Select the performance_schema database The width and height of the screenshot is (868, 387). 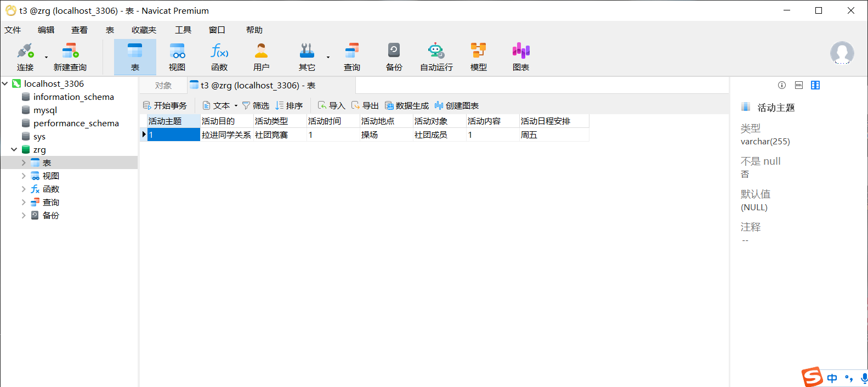(x=76, y=123)
